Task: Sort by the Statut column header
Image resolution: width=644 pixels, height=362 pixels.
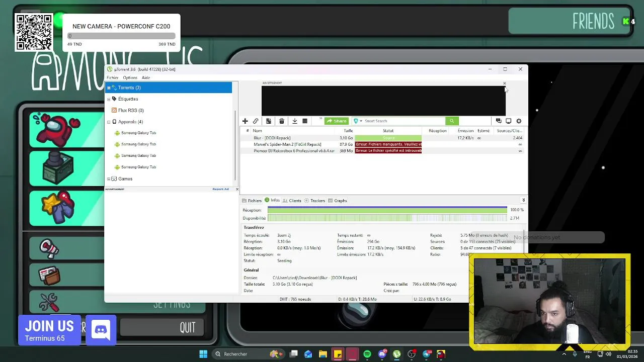Action: point(388,131)
